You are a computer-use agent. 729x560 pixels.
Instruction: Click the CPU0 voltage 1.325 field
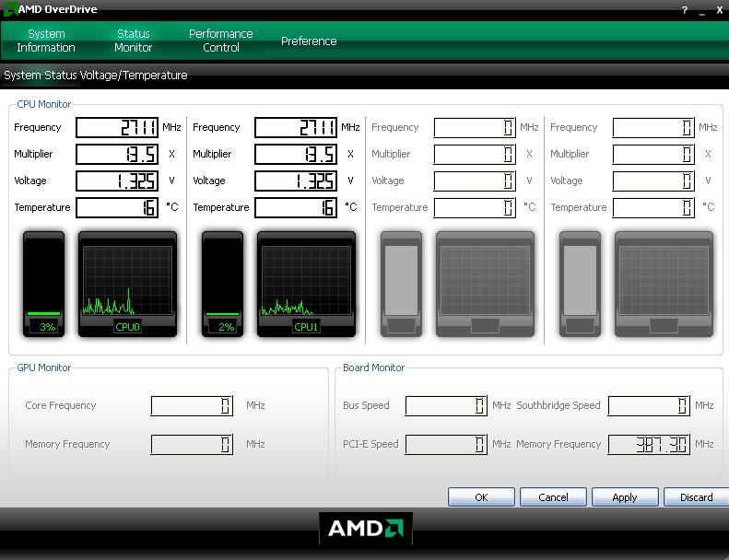(x=117, y=181)
